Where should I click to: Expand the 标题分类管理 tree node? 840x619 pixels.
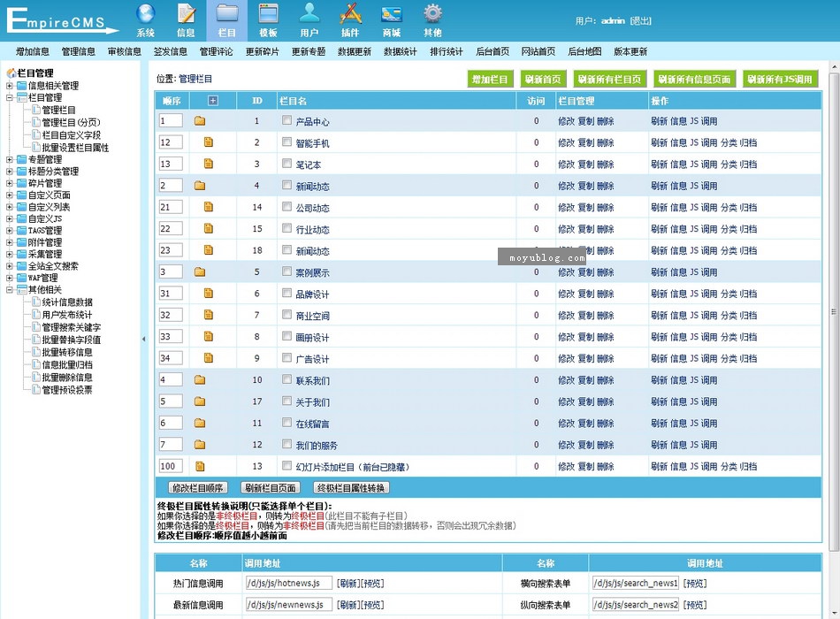[x=9, y=171]
